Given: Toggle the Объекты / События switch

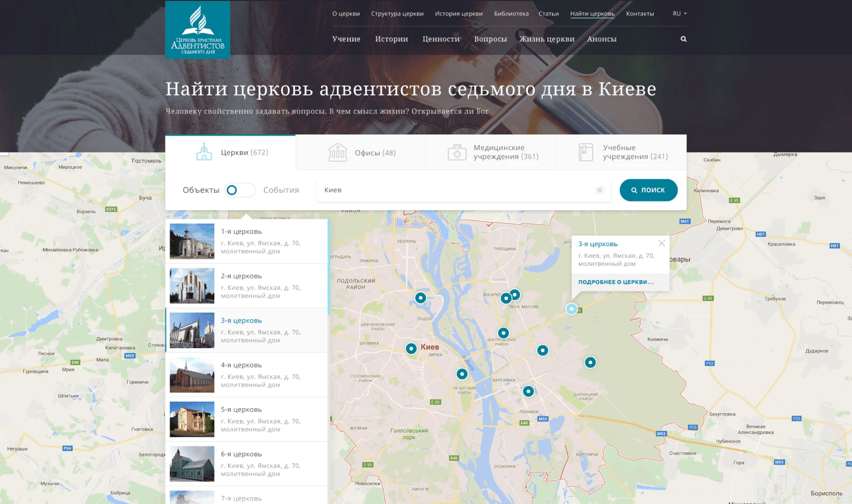Looking at the screenshot, I should point(240,190).
